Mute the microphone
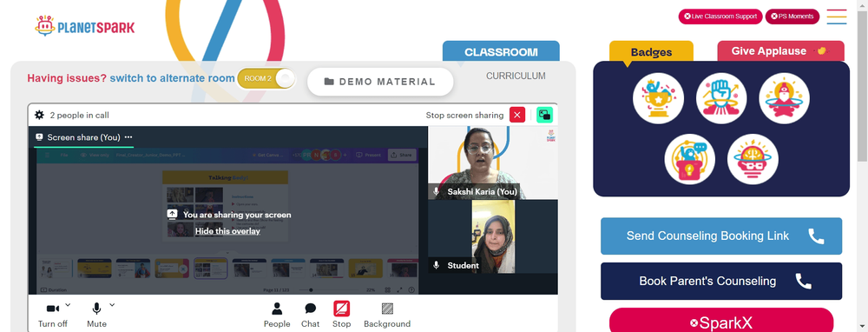Image resolution: width=868 pixels, height=332 pixels. 96,315
